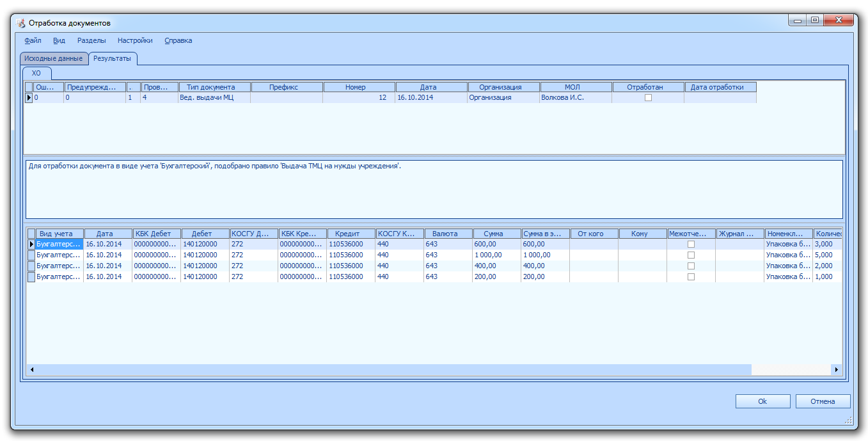Screen dimensions: 868x441
Task: Sort by the Тип документа column header
Action: click(214, 87)
